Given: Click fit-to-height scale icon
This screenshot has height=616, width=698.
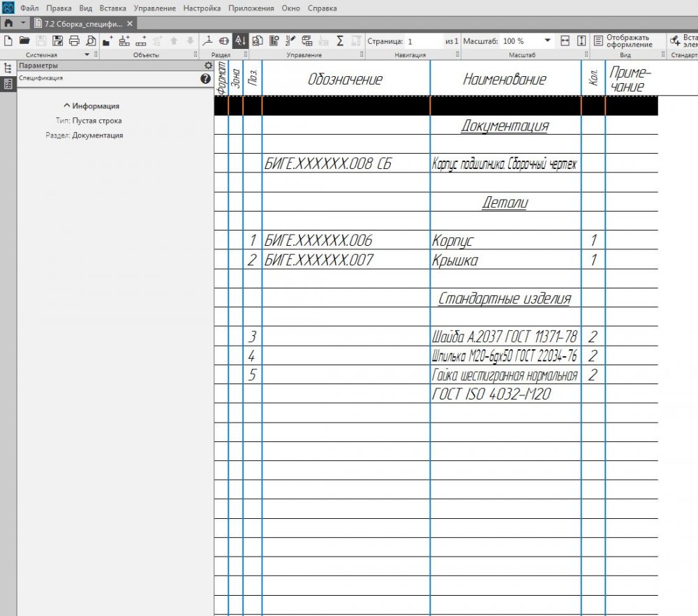Looking at the screenshot, I should click(581, 41).
